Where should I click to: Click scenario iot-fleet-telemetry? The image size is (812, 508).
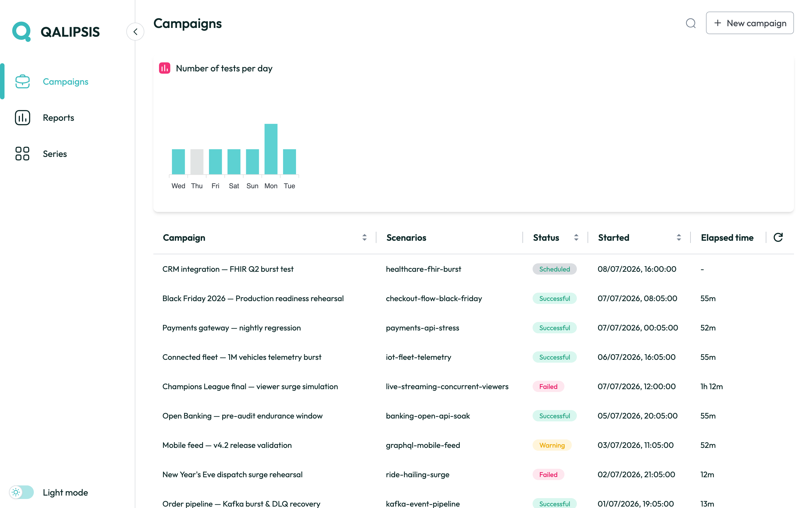pos(418,357)
